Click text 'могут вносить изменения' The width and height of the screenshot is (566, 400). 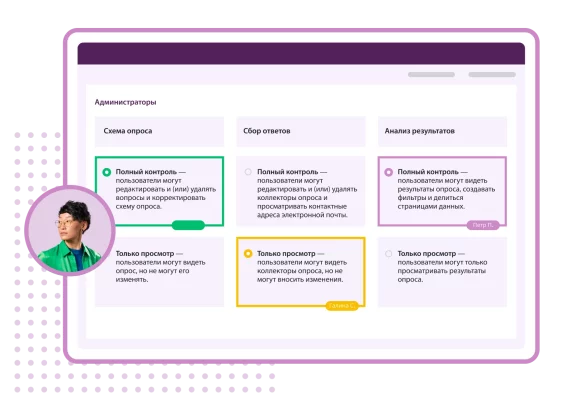(300, 280)
